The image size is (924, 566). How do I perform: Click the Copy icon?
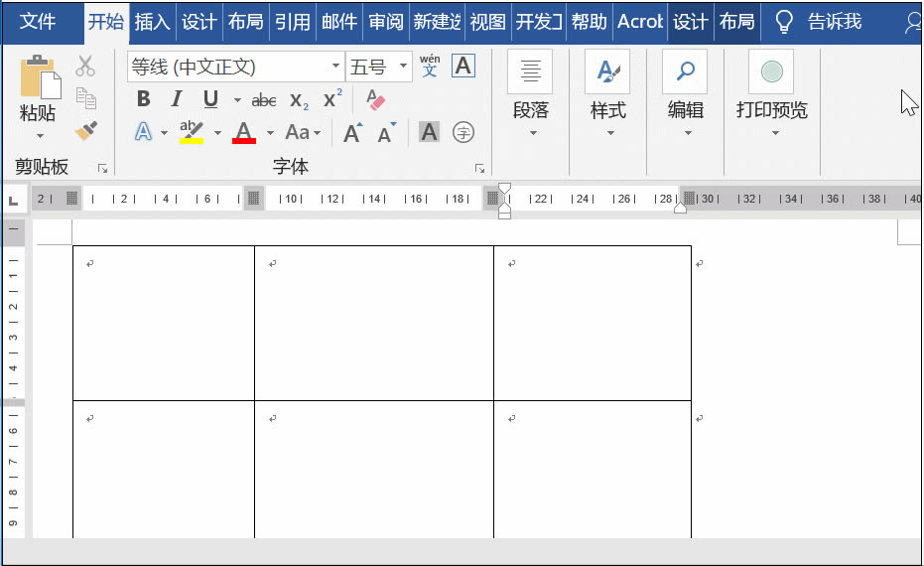tap(86, 98)
